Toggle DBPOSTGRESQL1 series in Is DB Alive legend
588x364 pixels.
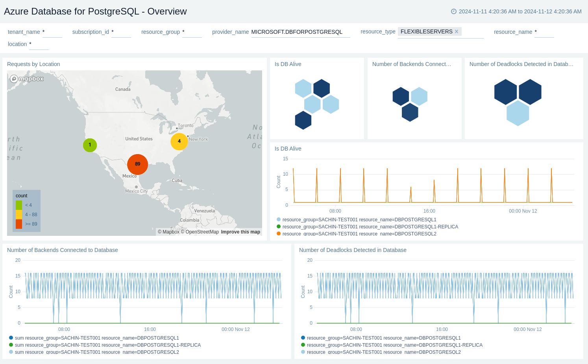coord(357,220)
